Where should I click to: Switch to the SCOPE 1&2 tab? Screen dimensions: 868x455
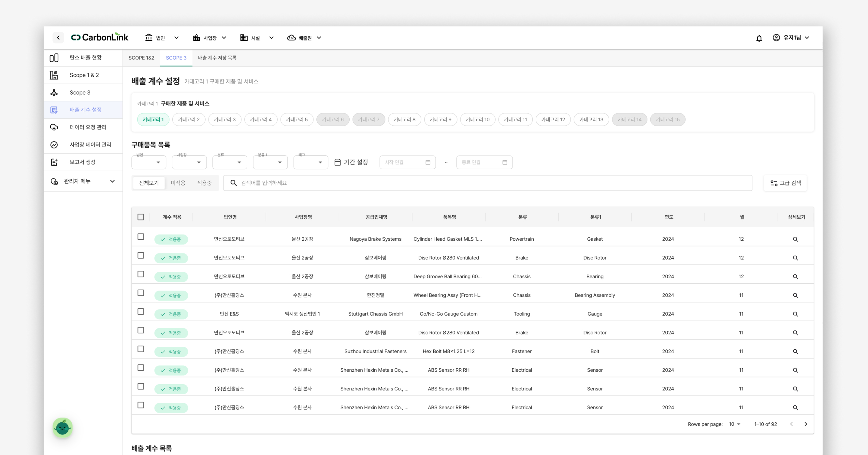(141, 58)
